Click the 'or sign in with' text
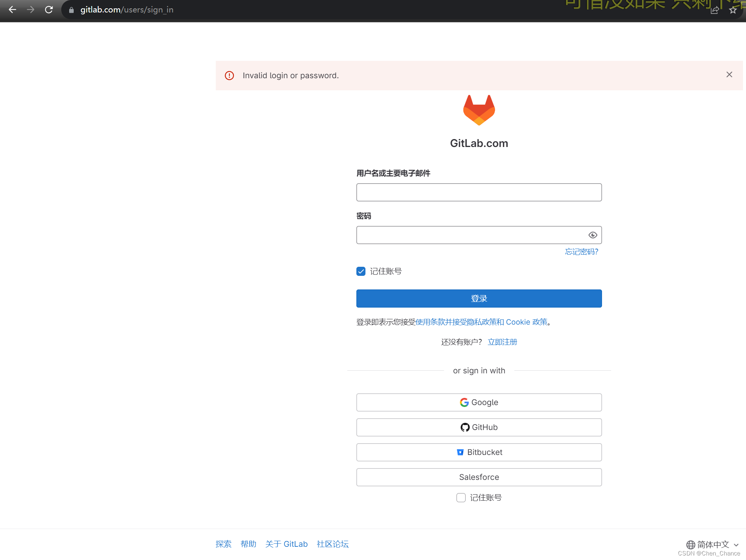This screenshot has height=560, width=746. point(479,371)
